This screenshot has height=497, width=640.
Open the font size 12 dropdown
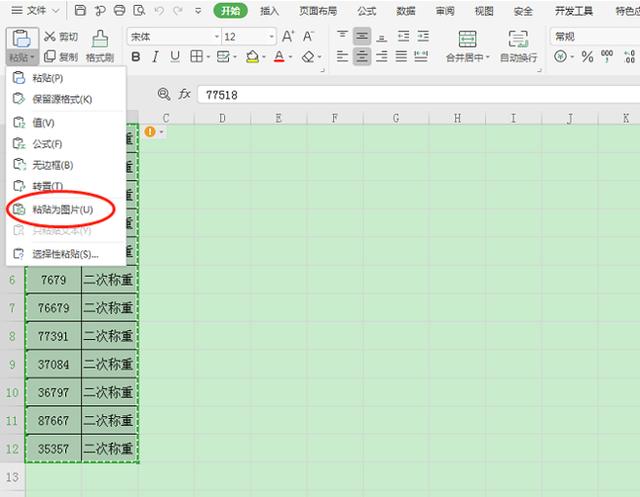[271, 37]
